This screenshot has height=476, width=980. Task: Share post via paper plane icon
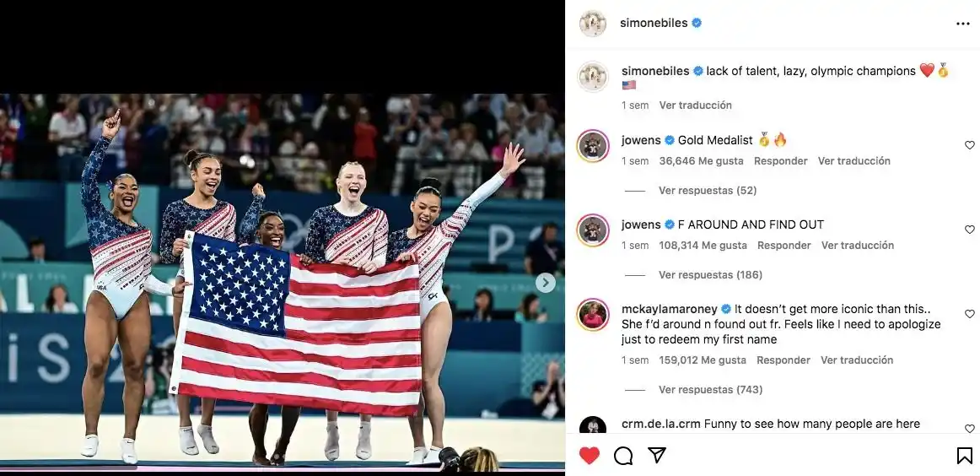(x=656, y=456)
